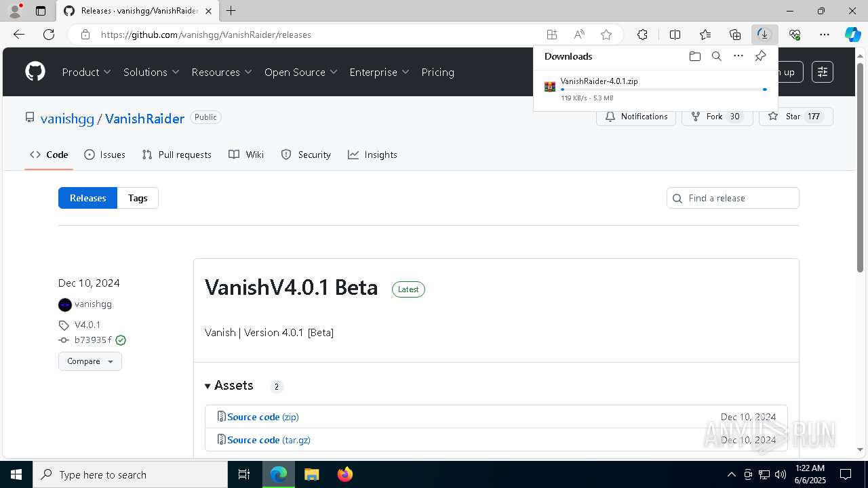Expand the Enterprise menu
The width and height of the screenshot is (868, 488).
[379, 72]
